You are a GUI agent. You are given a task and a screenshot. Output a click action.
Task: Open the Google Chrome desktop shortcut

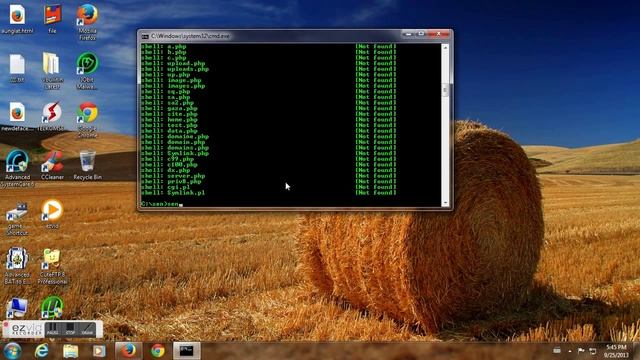pos(87,120)
